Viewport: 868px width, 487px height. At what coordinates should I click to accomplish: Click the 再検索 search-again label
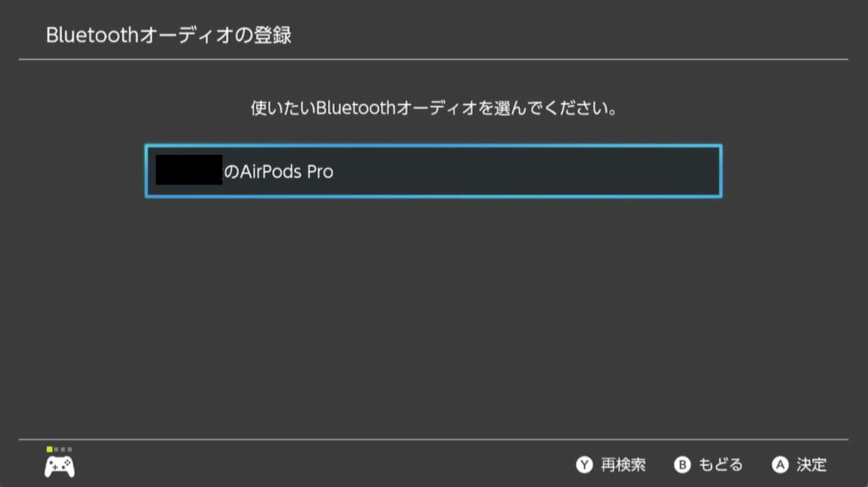(x=623, y=464)
